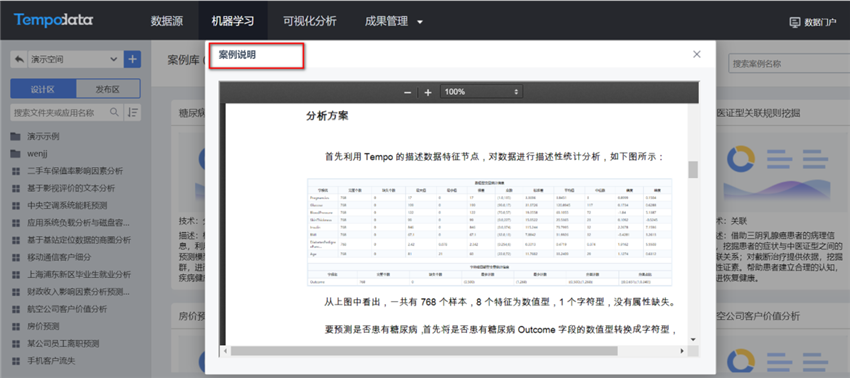This screenshot has height=378, width=850.
Task: Expand the 成果管理 dropdown menu
Action: (x=394, y=22)
